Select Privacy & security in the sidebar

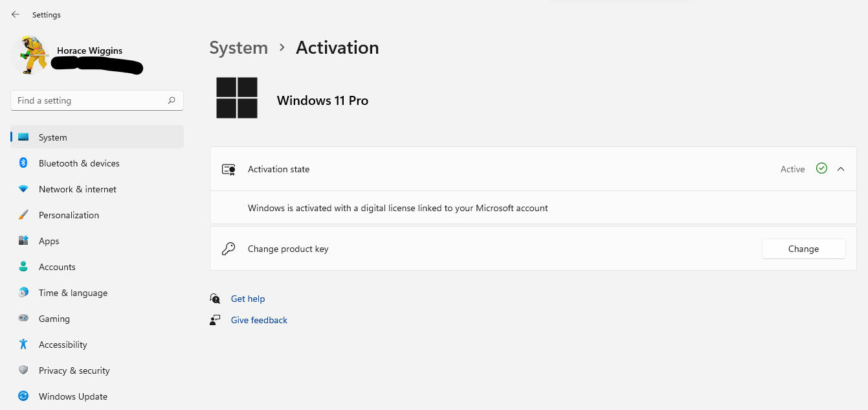pos(74,370)
